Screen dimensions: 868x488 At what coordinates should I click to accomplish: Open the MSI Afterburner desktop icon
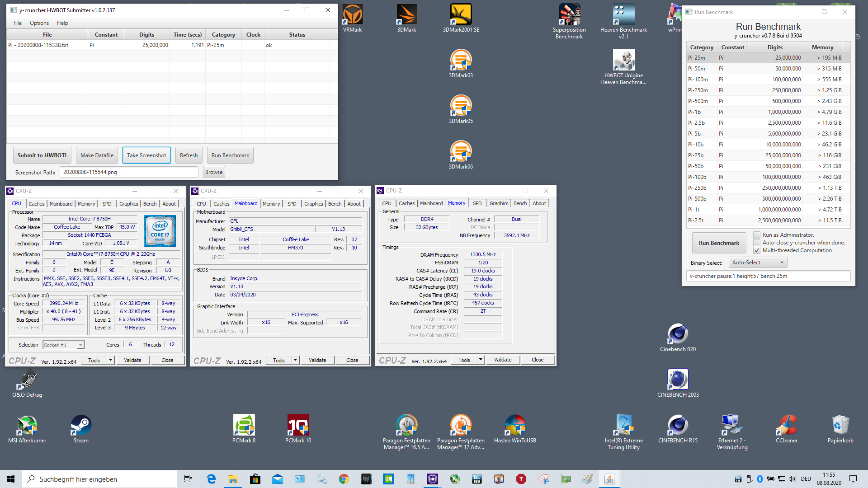(27, 429)
